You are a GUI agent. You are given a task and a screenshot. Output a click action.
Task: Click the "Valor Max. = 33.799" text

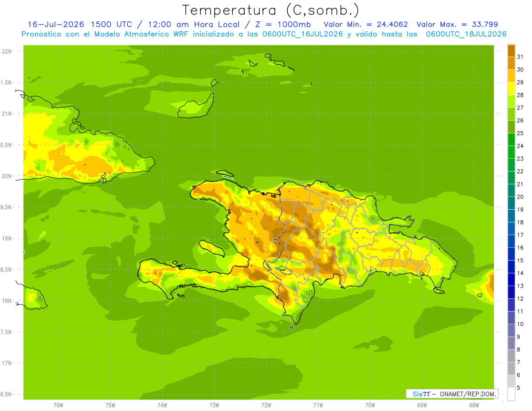click(457, 24)
